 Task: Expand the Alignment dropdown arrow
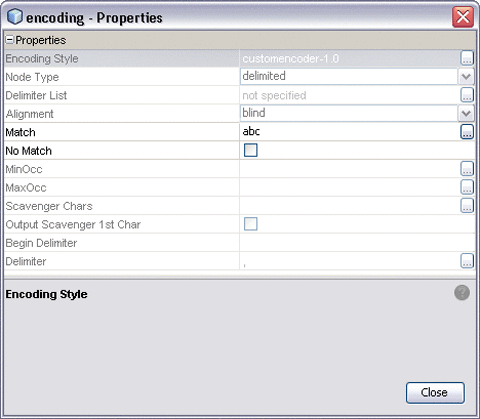coord(466,114)
